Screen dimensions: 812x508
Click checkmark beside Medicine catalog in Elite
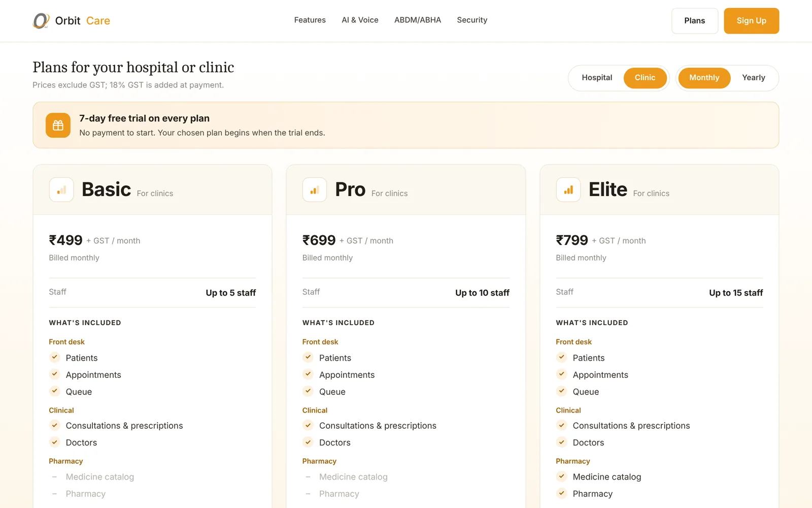click(562, 477)
